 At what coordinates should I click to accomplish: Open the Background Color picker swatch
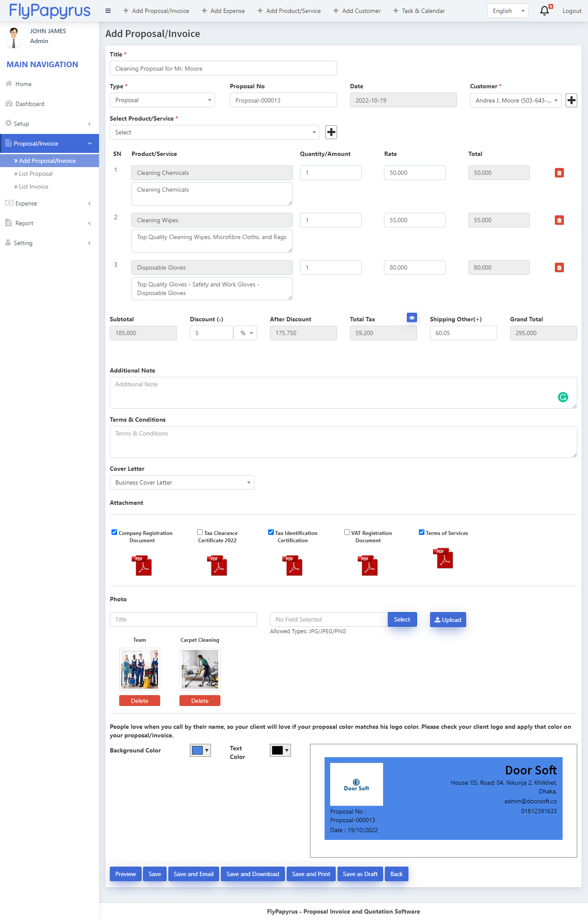click(200, 750)
